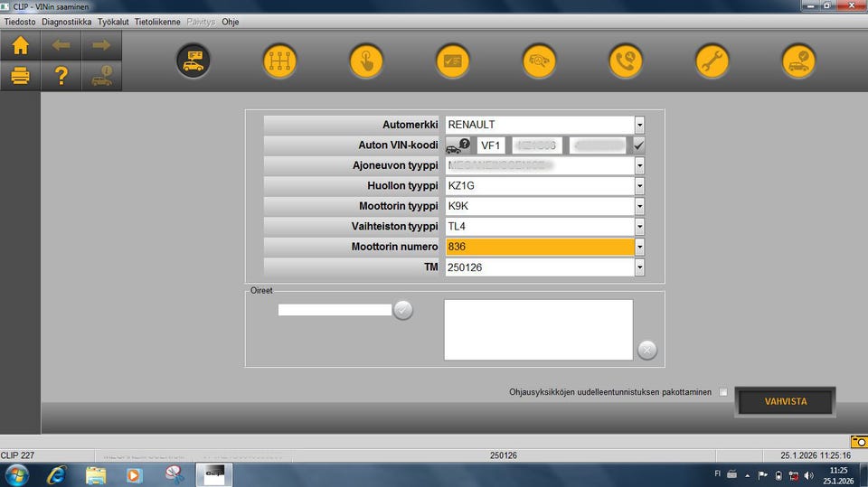The image size is (868, 487).
Task: Expand the Ajoneuvon tyyppi dropdown
Action: [639, 165]
